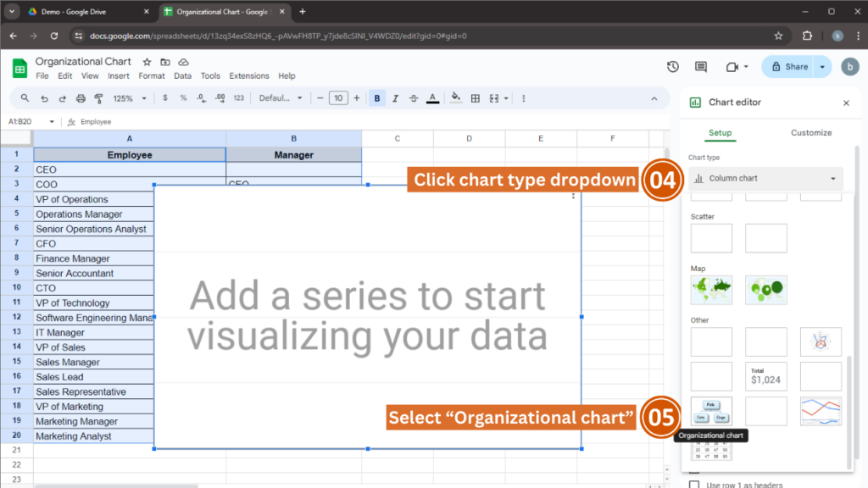The width and height of the screenshot is (868, 488).
Task: Expand the Default font dropdown
Action: tap(280, 97)
